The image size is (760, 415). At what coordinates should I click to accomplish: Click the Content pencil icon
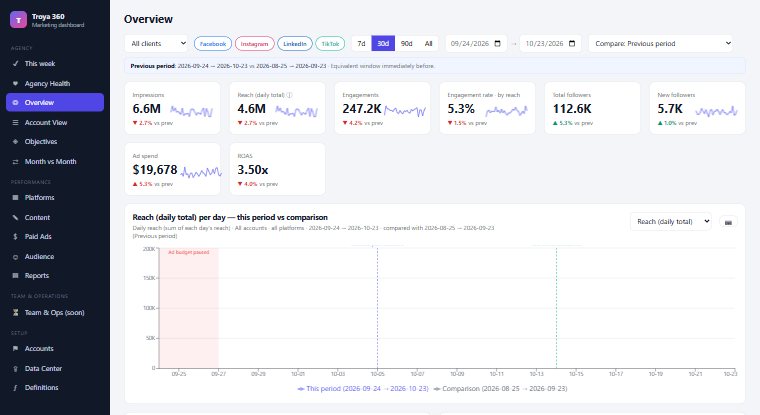pyautogui.click(x=16, y=218)
